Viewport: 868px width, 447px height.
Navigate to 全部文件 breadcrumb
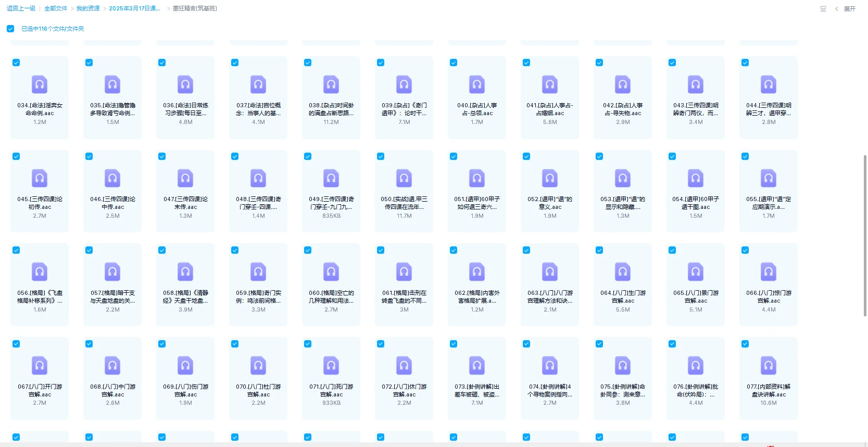56,8
